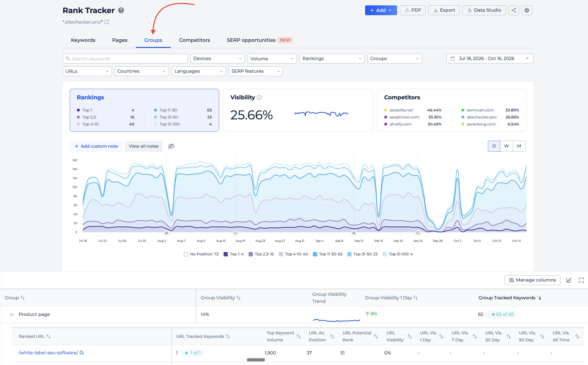Uncheck Top 2,3: 16 legend checkbox
The image size is (588, 365).
click(251, 254)
